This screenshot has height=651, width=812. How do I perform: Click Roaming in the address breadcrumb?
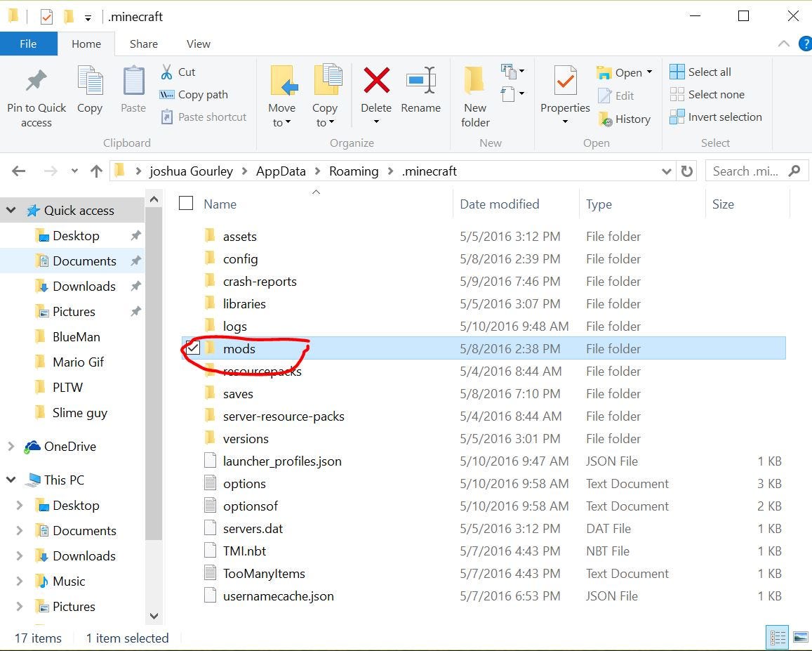tap(354, 171)
